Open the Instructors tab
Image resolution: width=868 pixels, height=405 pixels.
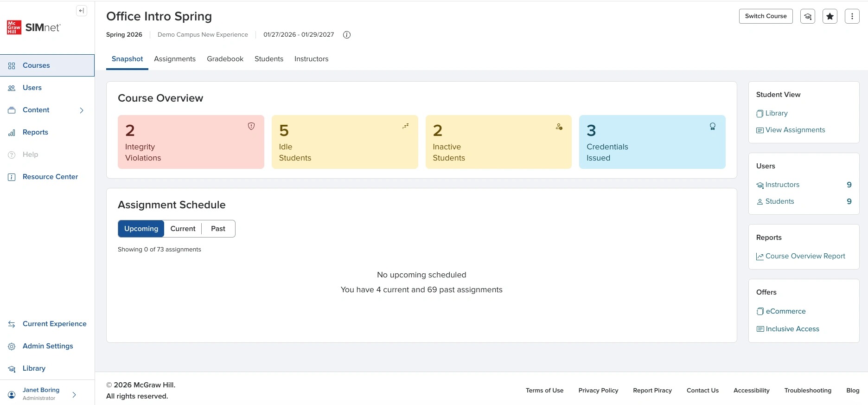pyautogui.click(x=311, y=59)
